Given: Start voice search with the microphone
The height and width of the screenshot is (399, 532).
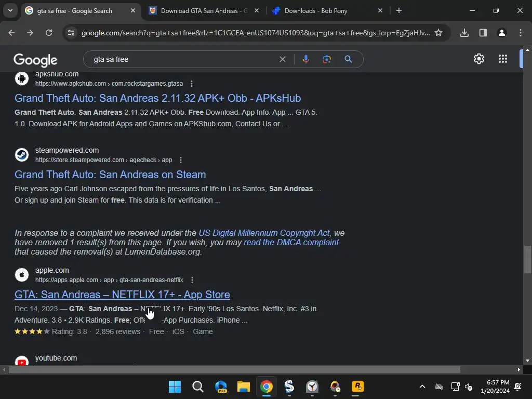Looking at the screenshot, I should coord(305,59).
